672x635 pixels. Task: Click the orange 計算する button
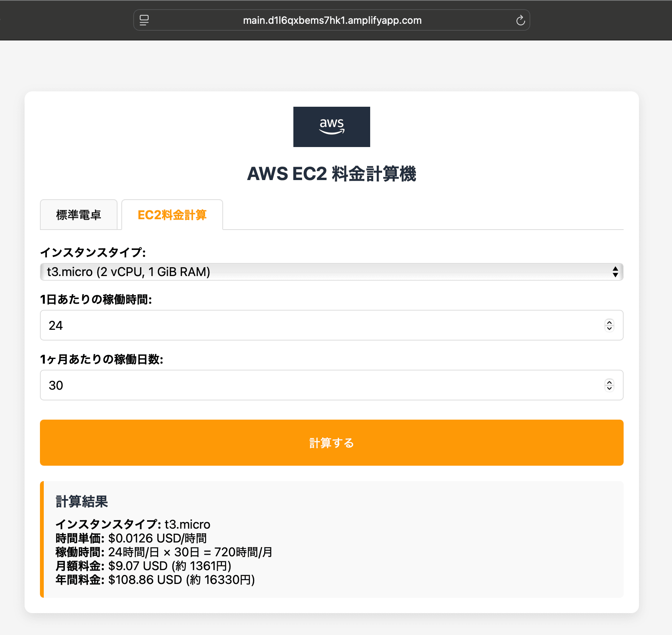point(332,443)
